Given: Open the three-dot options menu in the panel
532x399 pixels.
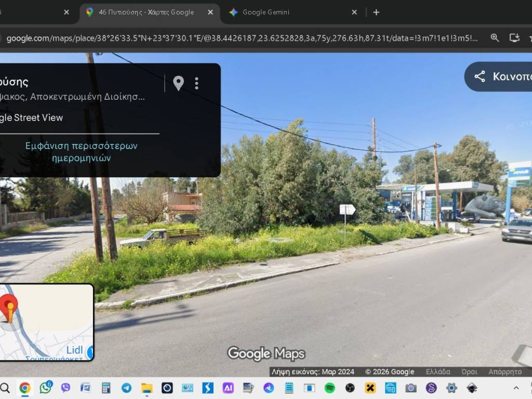Looking at the screenshot, I should click(x=196, y=83).
